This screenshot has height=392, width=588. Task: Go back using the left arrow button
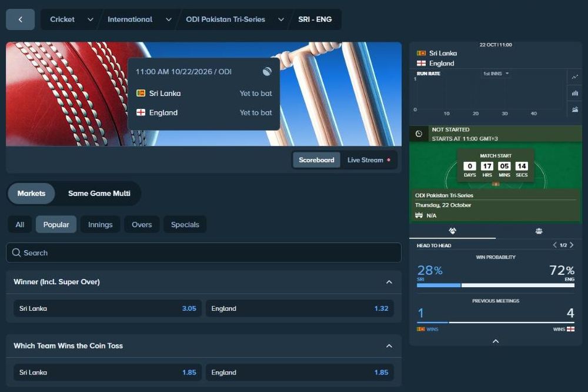tap(20, 19)
